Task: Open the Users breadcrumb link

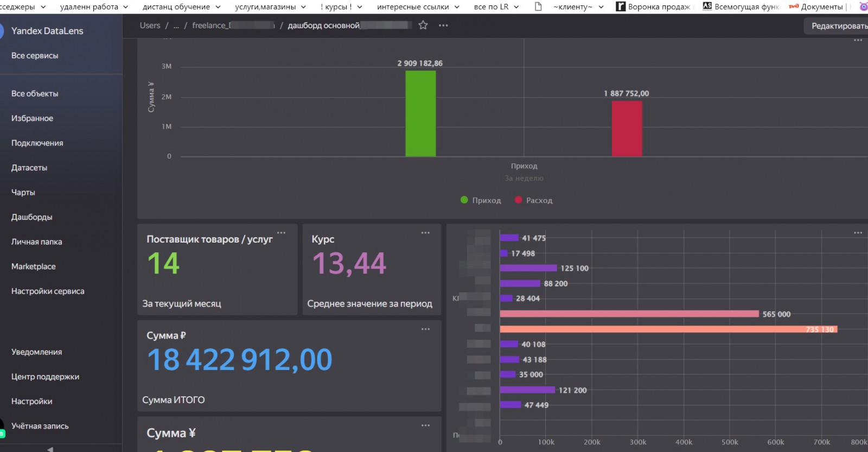Action: click(150, 26)
